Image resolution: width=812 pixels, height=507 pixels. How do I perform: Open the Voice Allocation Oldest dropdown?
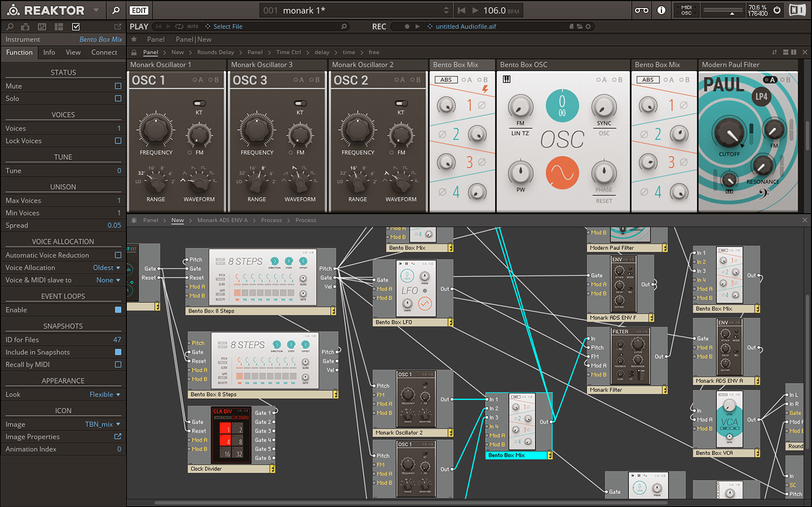coord(107,267)
